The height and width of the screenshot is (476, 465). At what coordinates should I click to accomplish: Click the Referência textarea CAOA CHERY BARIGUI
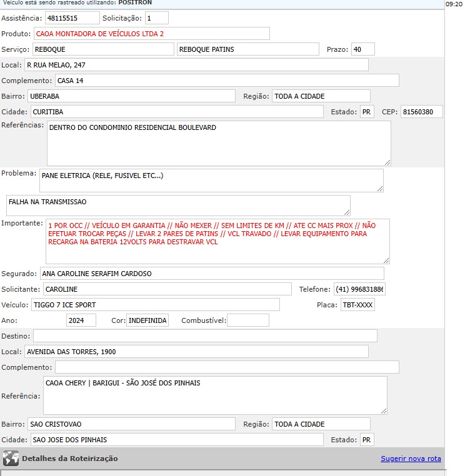(x=215, y=395)
